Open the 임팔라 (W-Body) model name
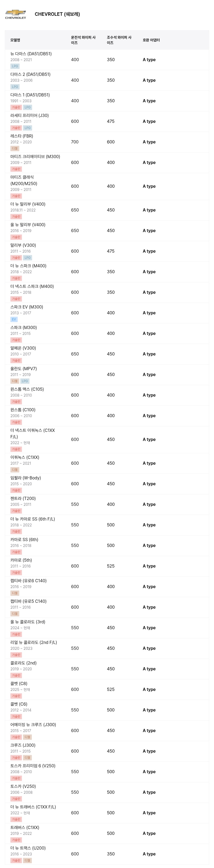The image size is (214, 868). pos(25,478)
